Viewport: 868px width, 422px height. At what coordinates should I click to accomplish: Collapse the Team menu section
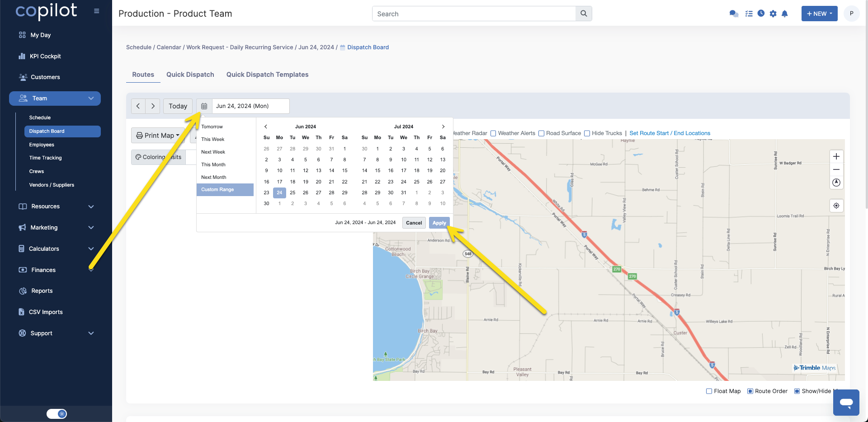(x=55, y=98)
